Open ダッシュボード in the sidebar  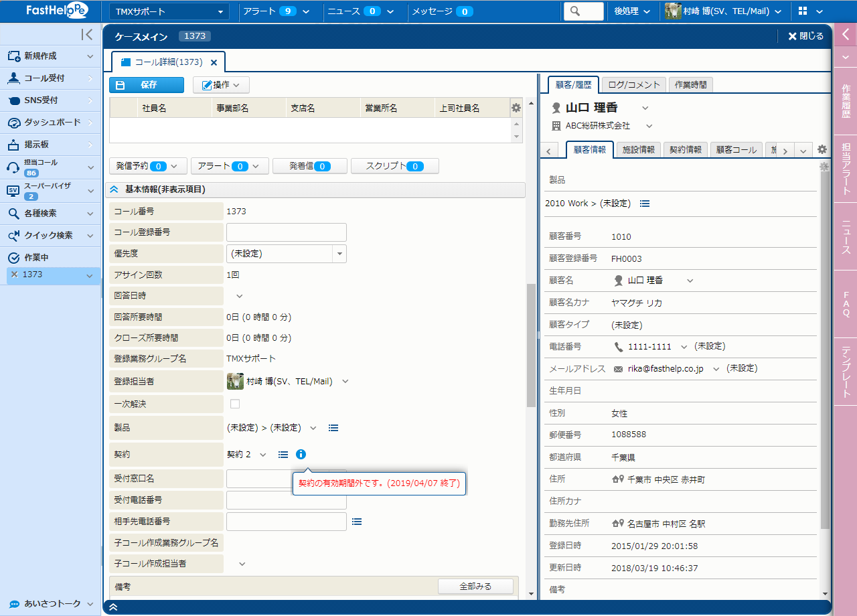pyautogui.click(x=51, y=123)
